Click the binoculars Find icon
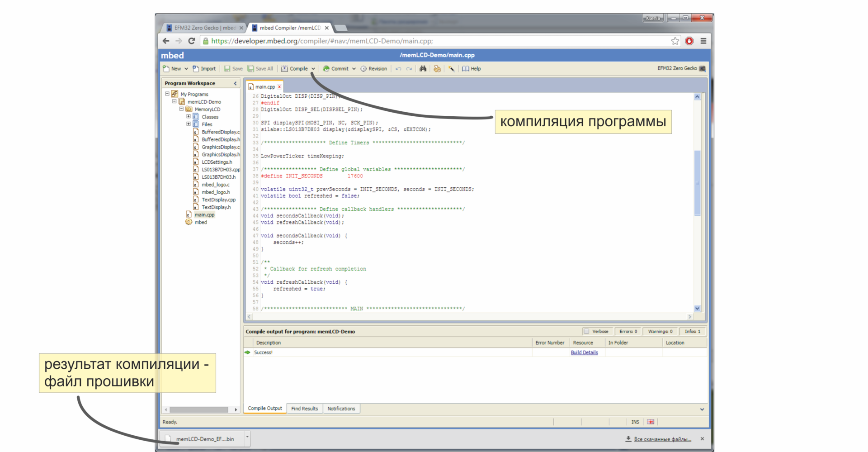 [423, 69]
